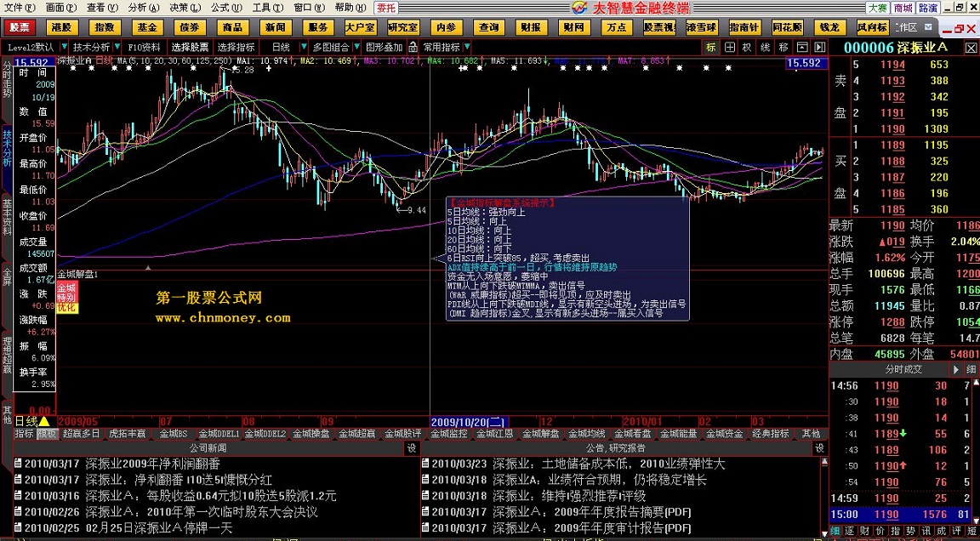The height and width of the screenshot is (541, 980).
Task: Open the 大户室 section
Action: coord(360,27)
